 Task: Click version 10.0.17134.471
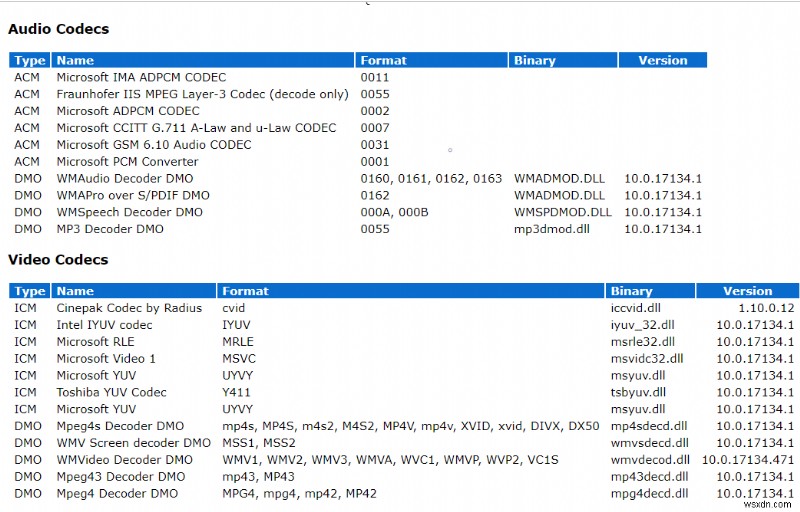pyautogui.click(x=748, y=459)
